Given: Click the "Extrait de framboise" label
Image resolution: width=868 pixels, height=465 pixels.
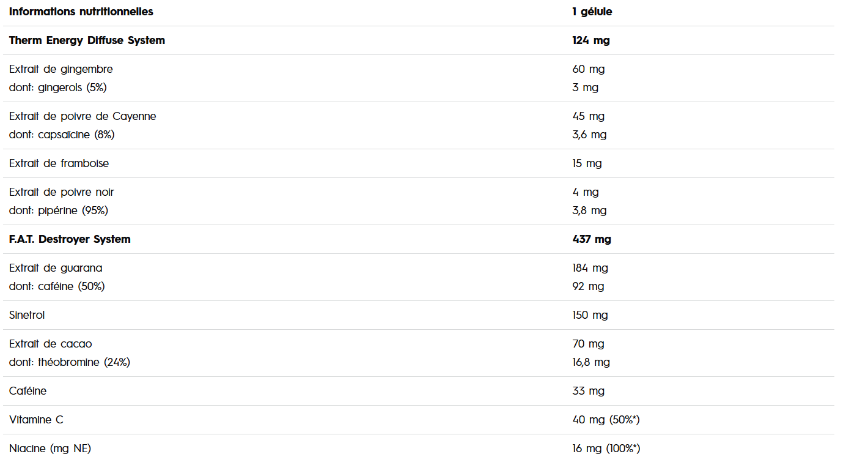Looking at the screenshot, I should tap(59, 163).
